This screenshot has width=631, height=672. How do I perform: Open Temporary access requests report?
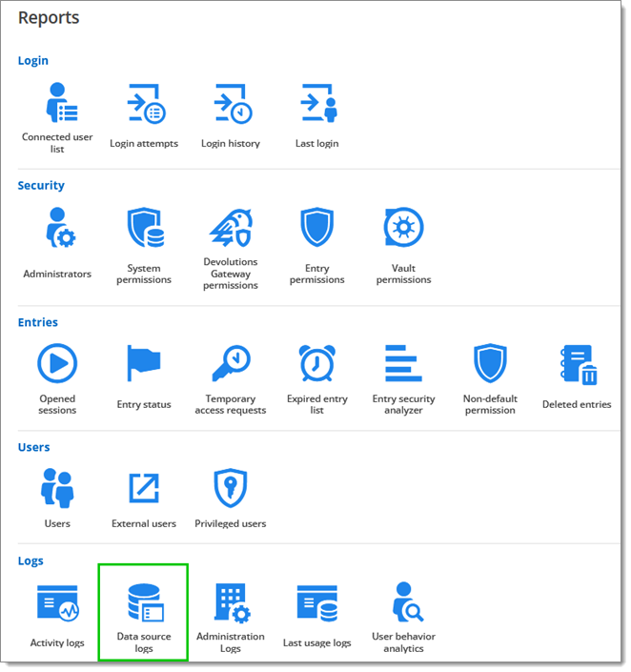coord(231,364)
